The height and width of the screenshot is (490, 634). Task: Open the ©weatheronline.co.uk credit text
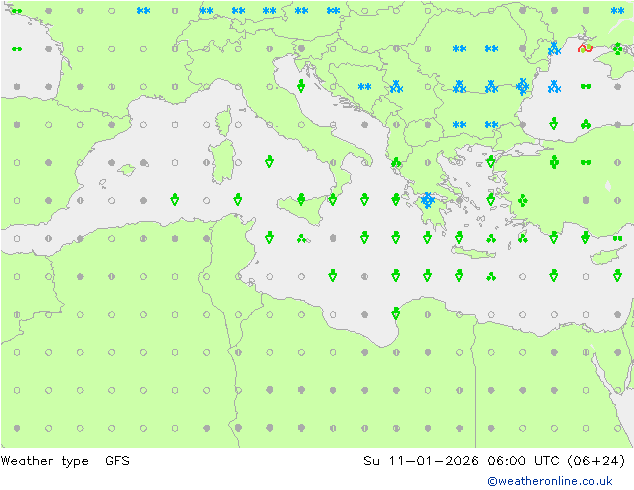[x=549, y=481]
